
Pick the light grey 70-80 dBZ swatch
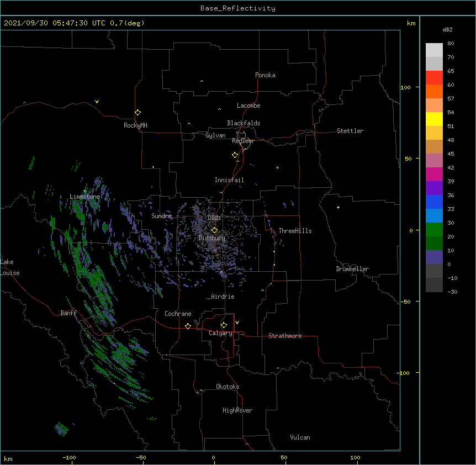coord(434,50)
